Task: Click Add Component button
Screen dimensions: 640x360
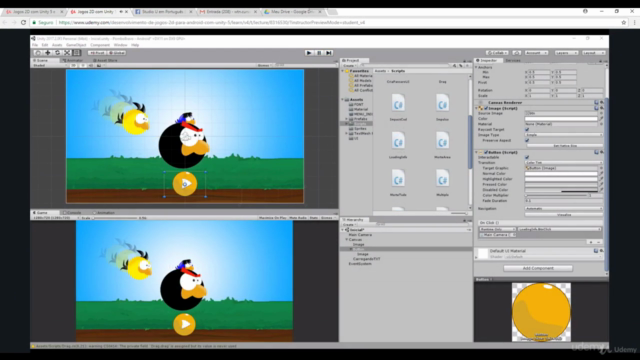Action: [x=538, y=268]
